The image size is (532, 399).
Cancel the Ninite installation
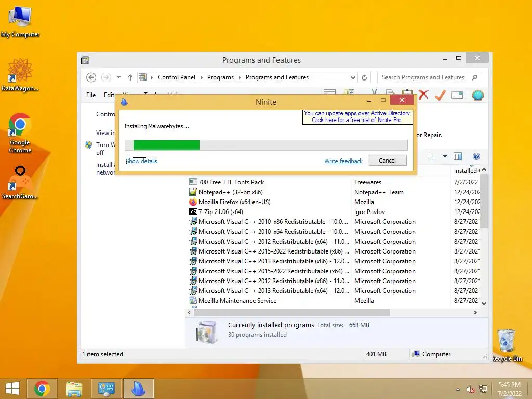[x=388, y=161]
